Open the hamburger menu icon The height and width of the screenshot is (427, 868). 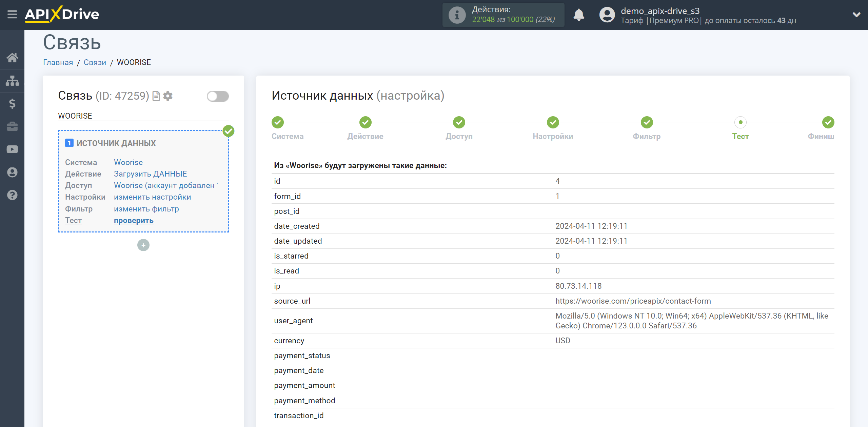[12, 15]
